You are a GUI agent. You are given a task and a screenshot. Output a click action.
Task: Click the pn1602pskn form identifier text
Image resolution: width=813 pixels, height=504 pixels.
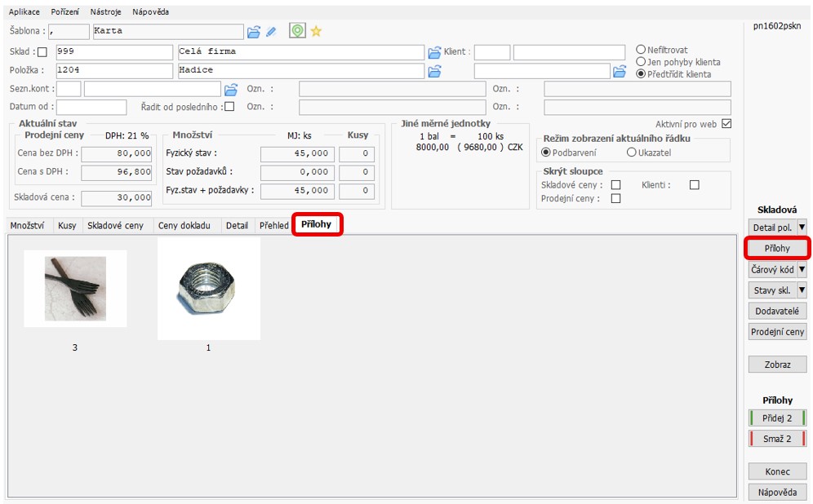pos(777,26)
